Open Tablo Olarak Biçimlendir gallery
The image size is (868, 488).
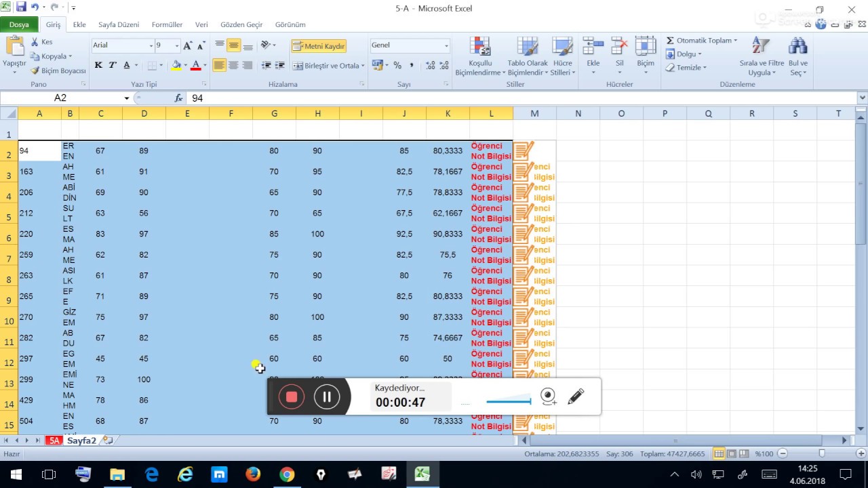click(528, 57)
